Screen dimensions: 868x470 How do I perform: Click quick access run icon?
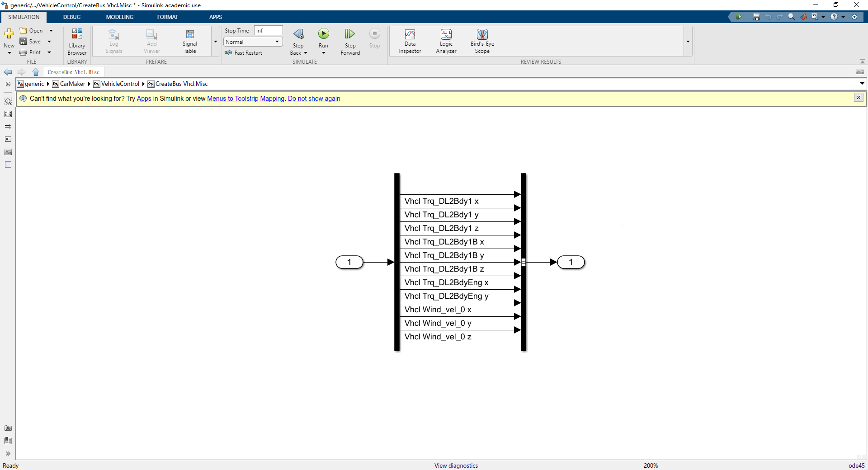(x=739, y=17)
